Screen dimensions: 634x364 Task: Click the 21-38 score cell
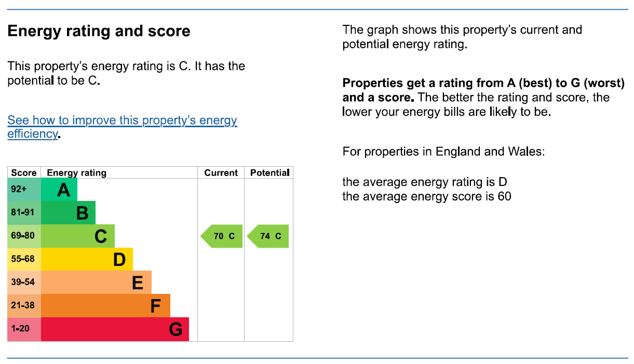24,306
